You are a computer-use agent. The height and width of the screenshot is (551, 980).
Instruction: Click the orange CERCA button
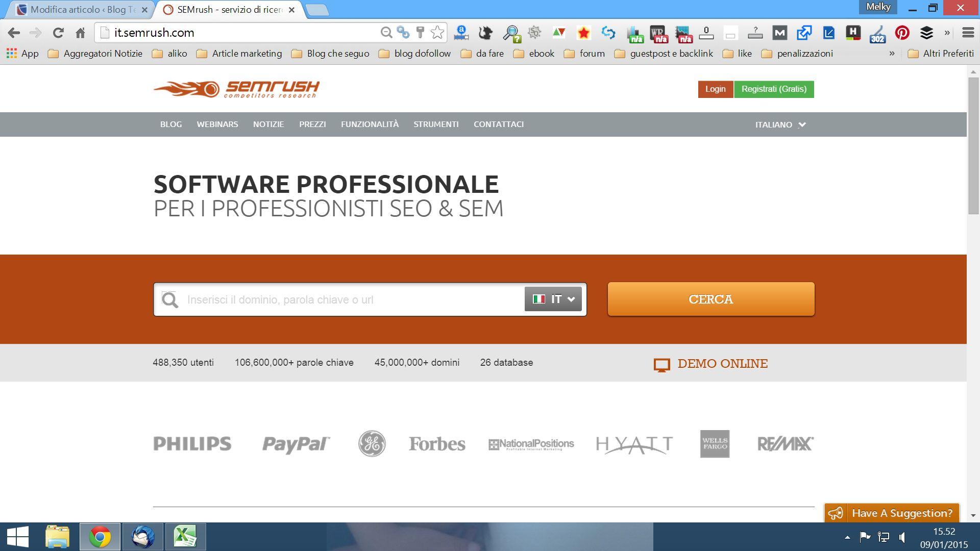710,299
